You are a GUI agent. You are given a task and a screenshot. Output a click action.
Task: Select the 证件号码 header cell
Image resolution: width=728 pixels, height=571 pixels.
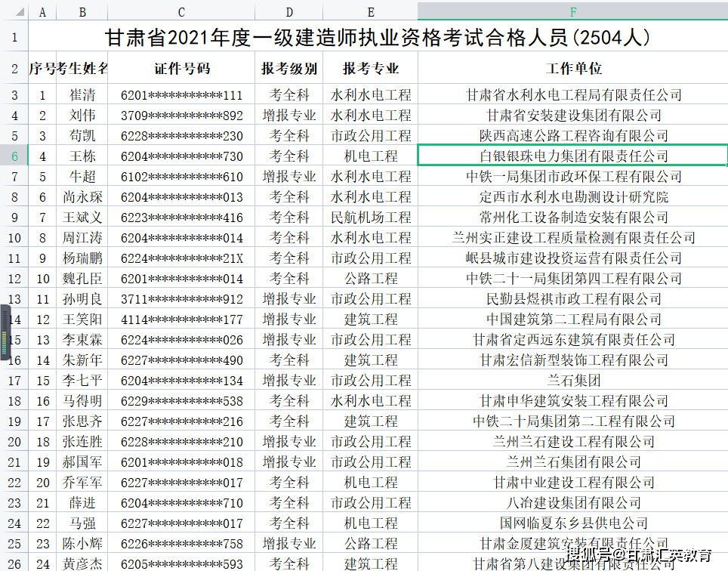click(x=181, y=67)
